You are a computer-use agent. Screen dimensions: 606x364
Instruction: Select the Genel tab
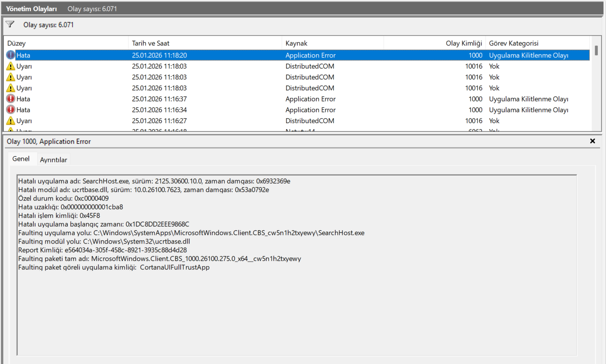coord(21,159)
